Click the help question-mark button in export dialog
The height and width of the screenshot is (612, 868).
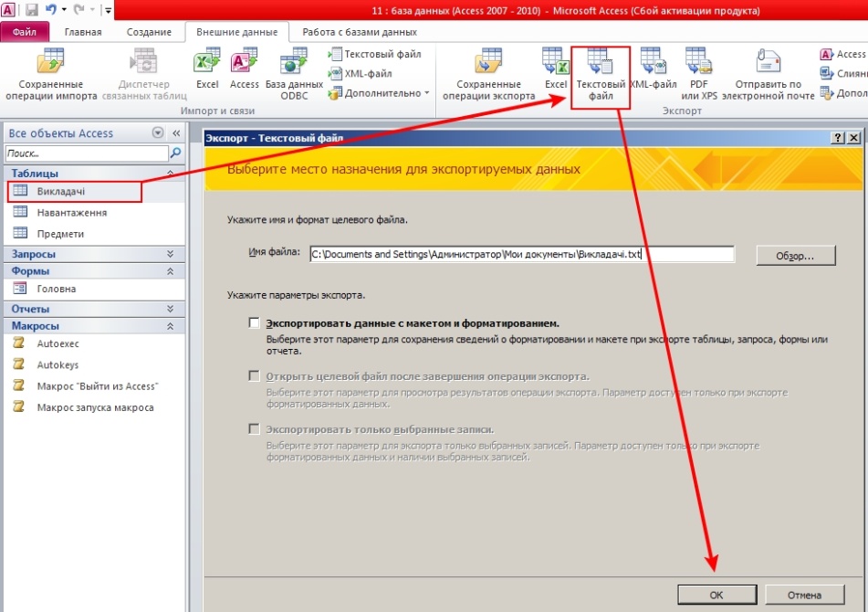pos(838,138)
